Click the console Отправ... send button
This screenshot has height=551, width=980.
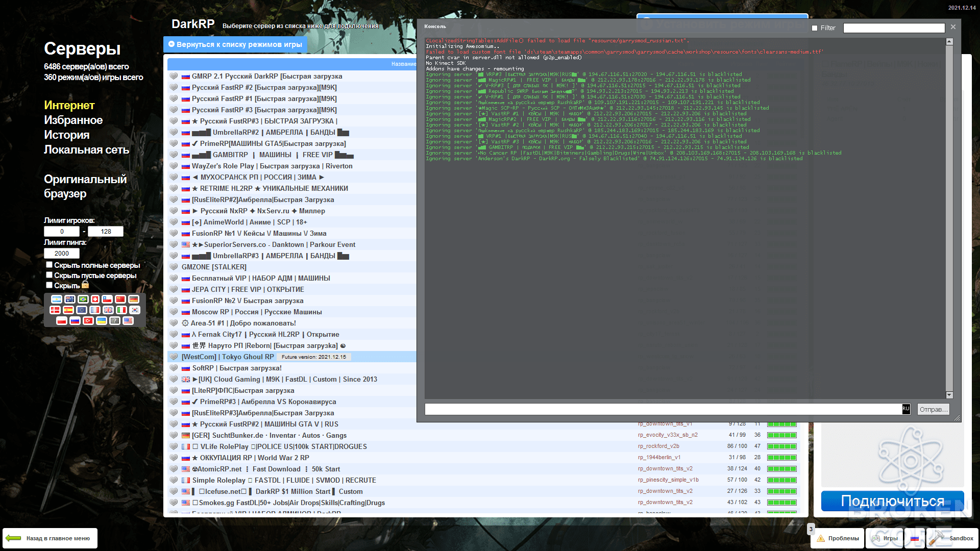933,409
